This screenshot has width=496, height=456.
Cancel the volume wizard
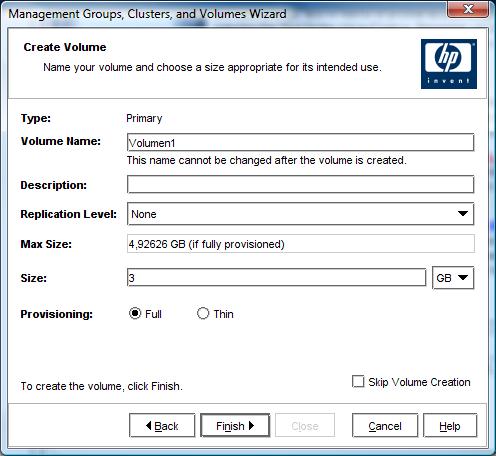[x=385, y=425]
